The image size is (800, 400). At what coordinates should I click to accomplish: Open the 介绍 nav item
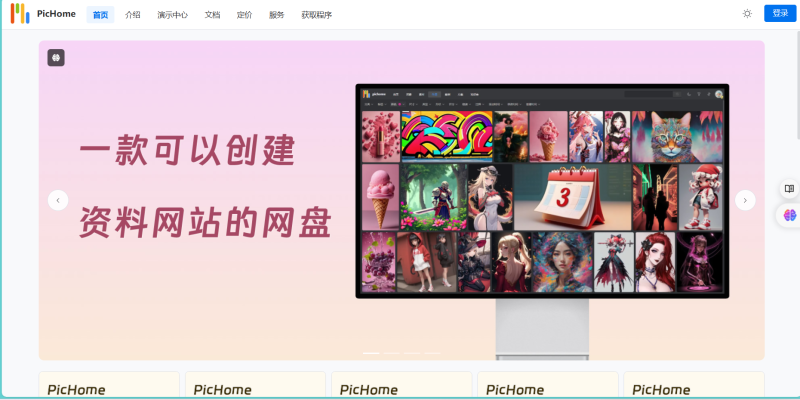point(133,15)
